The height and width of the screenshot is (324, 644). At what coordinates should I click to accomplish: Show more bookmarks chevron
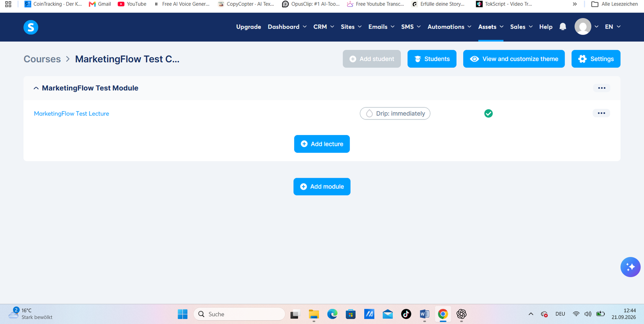[x=575, y=4]
